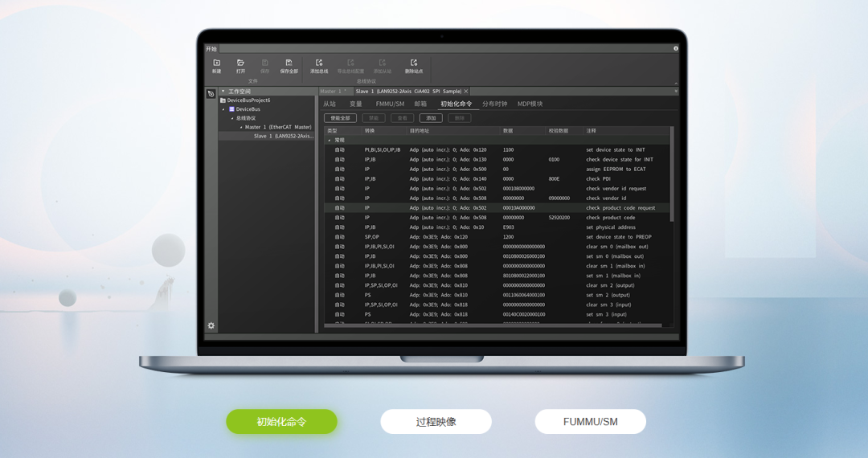Click the FUMMU/SM pill button
This screenshot has height=458, width=868.
pos(590,422)
